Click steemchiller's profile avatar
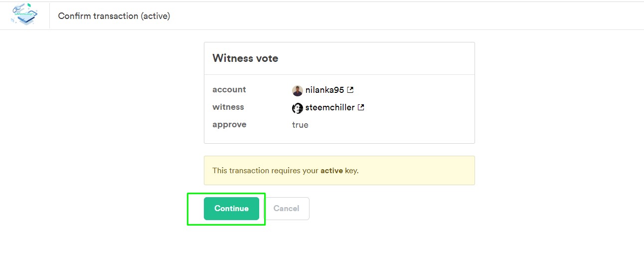Viewport: 644px width, 278px height. click(x=298, y=108)
